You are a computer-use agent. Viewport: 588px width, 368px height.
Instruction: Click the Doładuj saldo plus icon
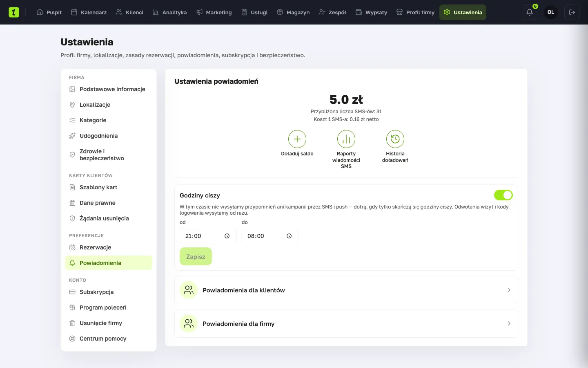(x=297, y=139)
